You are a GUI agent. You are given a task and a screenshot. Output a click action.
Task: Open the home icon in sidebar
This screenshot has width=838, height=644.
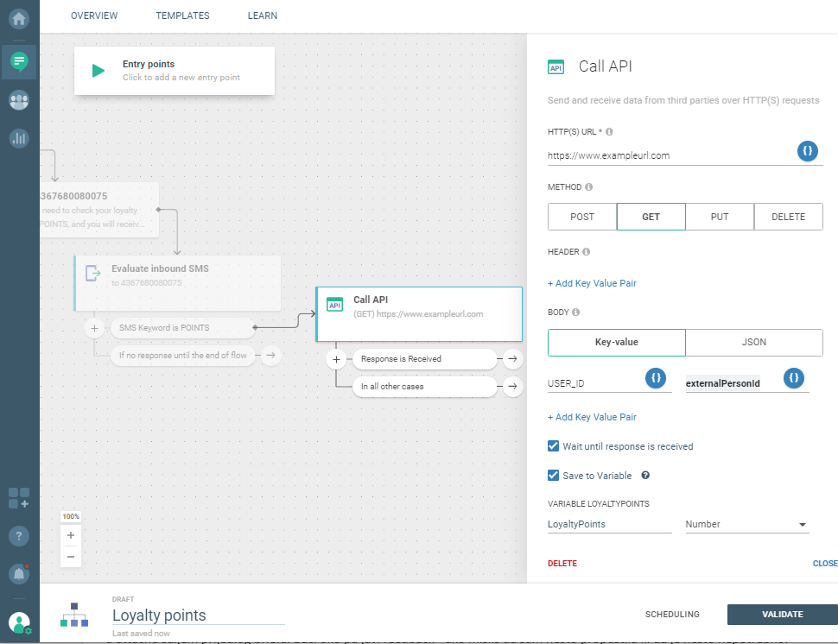click(19, 17)
